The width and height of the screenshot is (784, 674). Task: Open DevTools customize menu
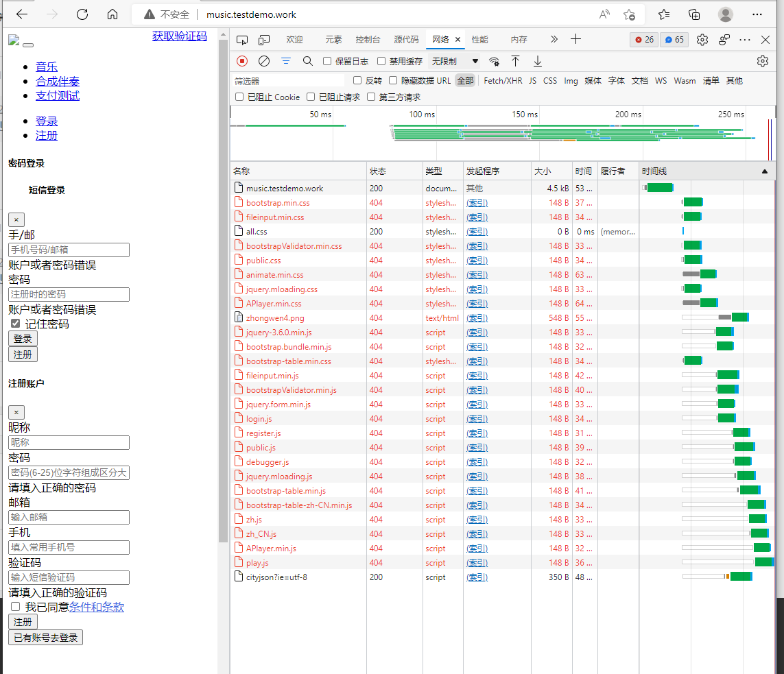click(745, 40)
